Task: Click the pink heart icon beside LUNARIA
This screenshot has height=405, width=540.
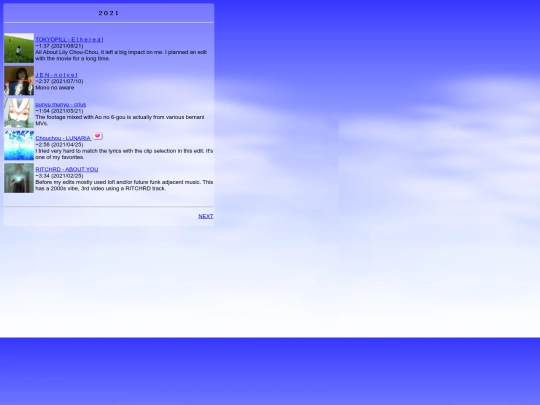Action: (x=97, y=136)
